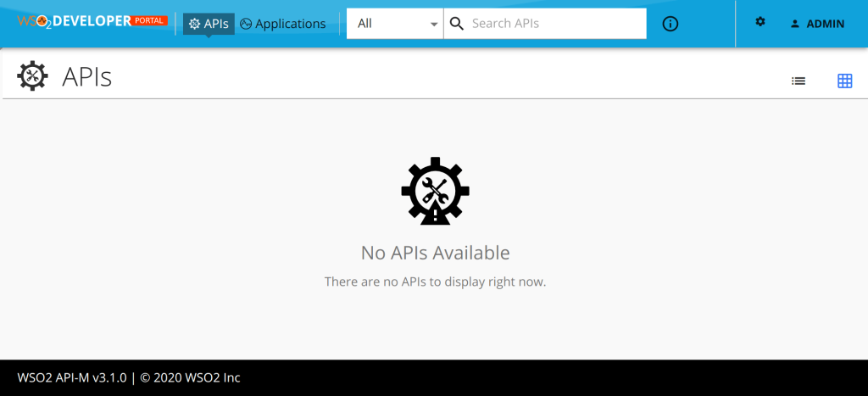
Task: Click the magnifier search icon
Action: [x=457, y=24]
